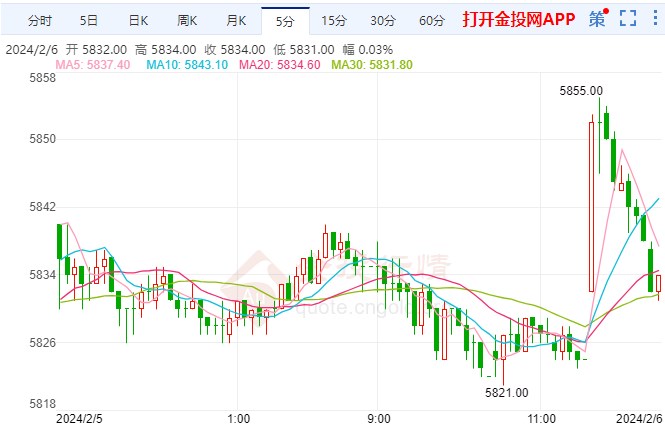Click the 2024/2/5 start date label
Screen dimensions: 665x424
coord(79,418)
